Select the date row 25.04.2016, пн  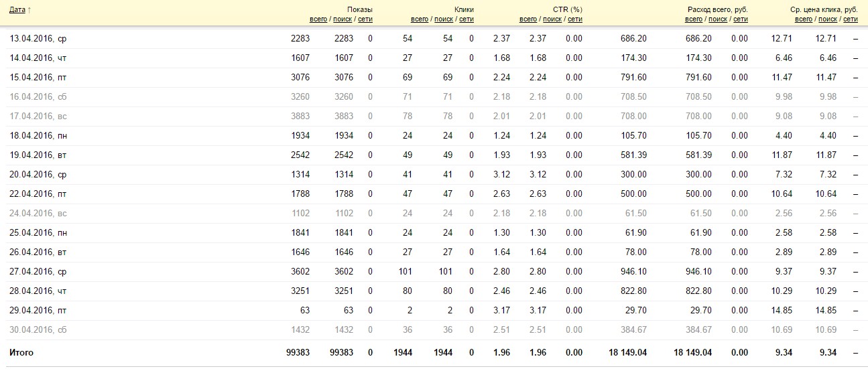pos(38,233)
